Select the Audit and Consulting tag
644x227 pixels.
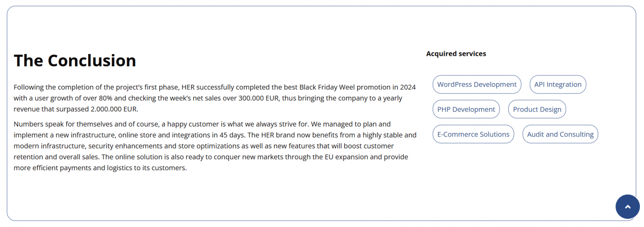[x=560, y=134]
